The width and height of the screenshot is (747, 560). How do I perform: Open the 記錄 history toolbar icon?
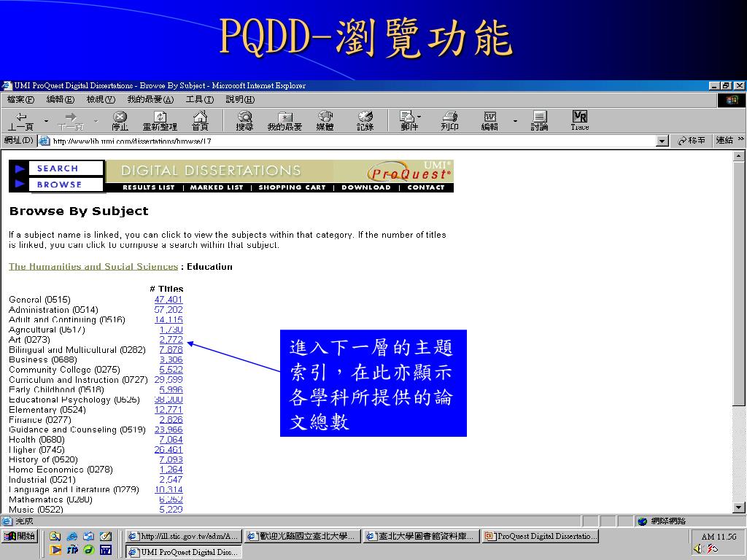click(x=365, y=121)
